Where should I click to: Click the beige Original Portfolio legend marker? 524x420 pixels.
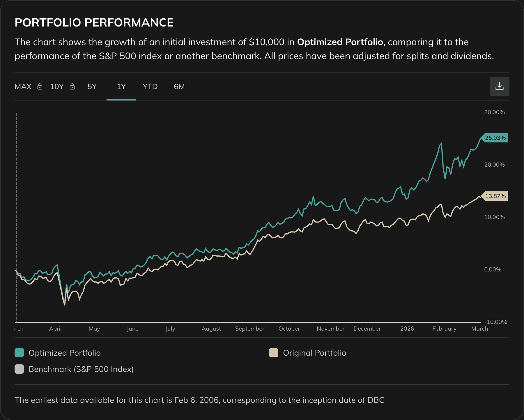274,353
